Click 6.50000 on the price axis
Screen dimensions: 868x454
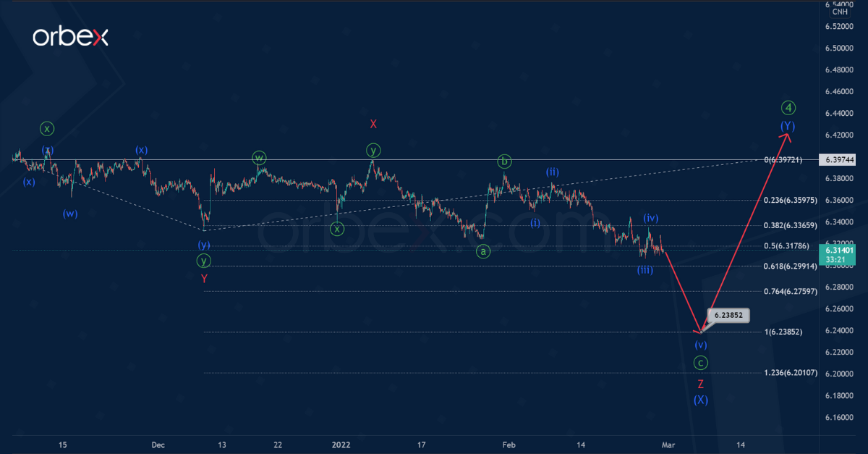840,49
